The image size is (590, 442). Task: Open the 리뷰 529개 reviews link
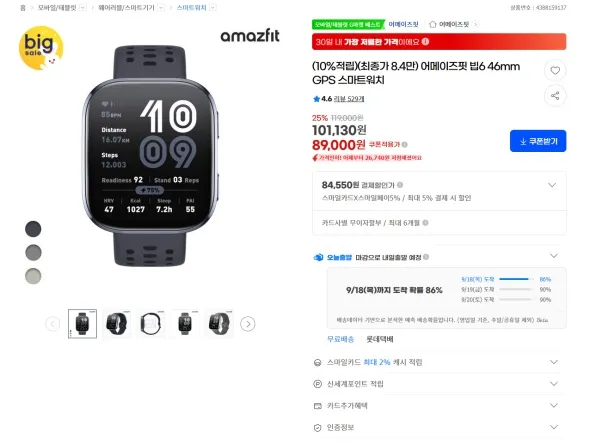click(349, 99)
